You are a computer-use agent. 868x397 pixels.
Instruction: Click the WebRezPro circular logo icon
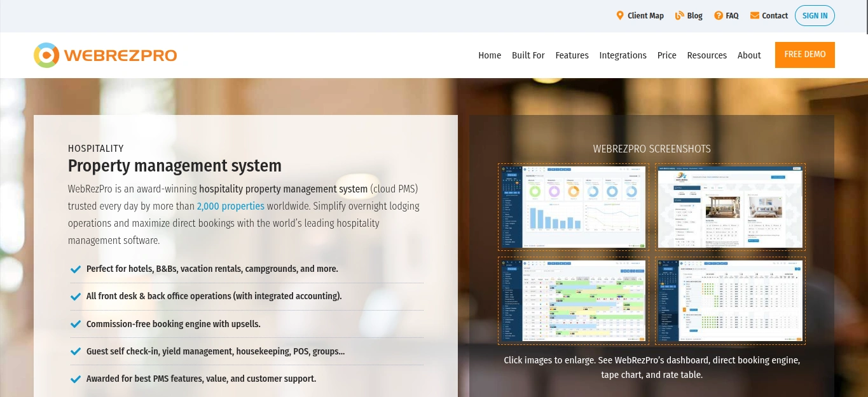pos(46,55)
